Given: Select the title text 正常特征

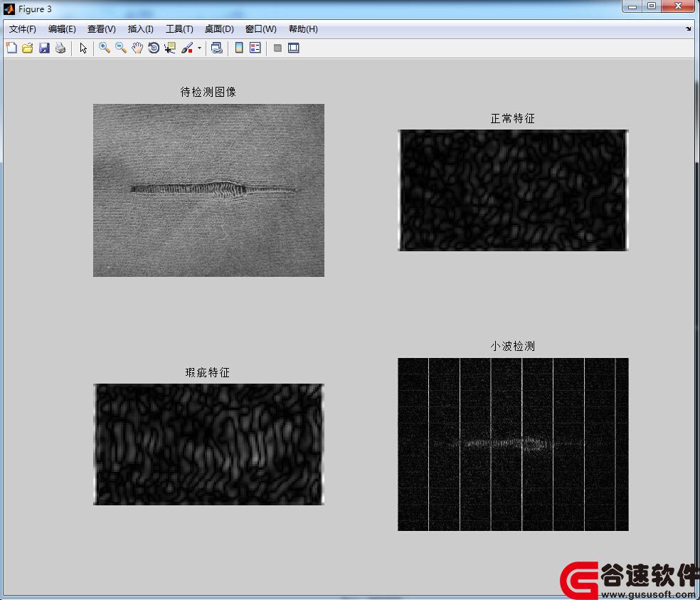Looking at the screenshot, I should [512, 118].
